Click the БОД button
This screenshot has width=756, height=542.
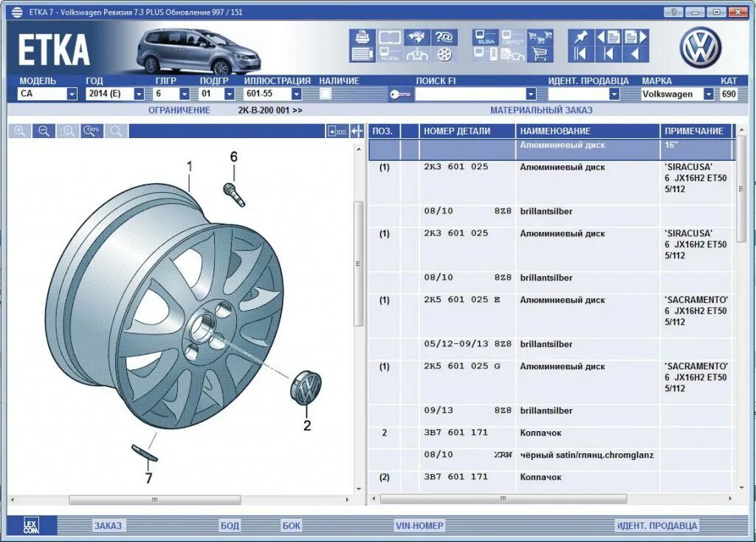(x=230, y=526)
